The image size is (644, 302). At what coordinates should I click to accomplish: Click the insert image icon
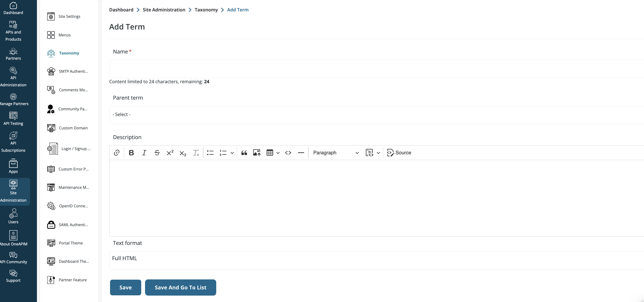[257, 153]
